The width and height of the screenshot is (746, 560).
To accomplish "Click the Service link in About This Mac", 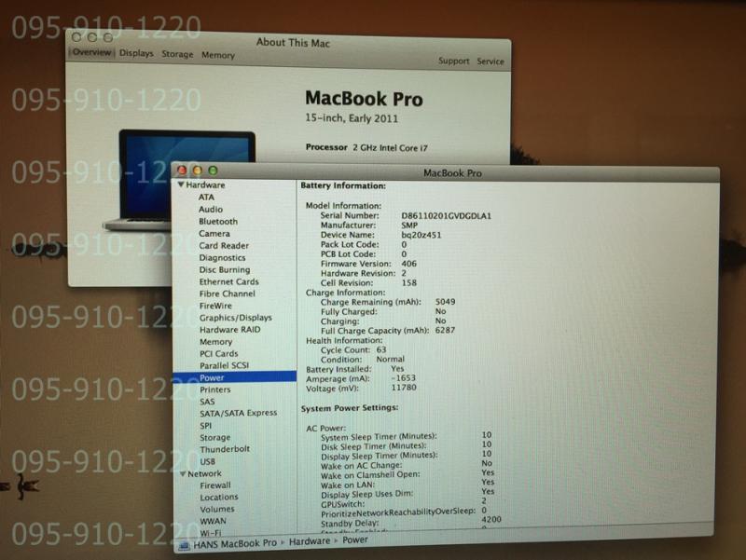I will click(490, 61).
